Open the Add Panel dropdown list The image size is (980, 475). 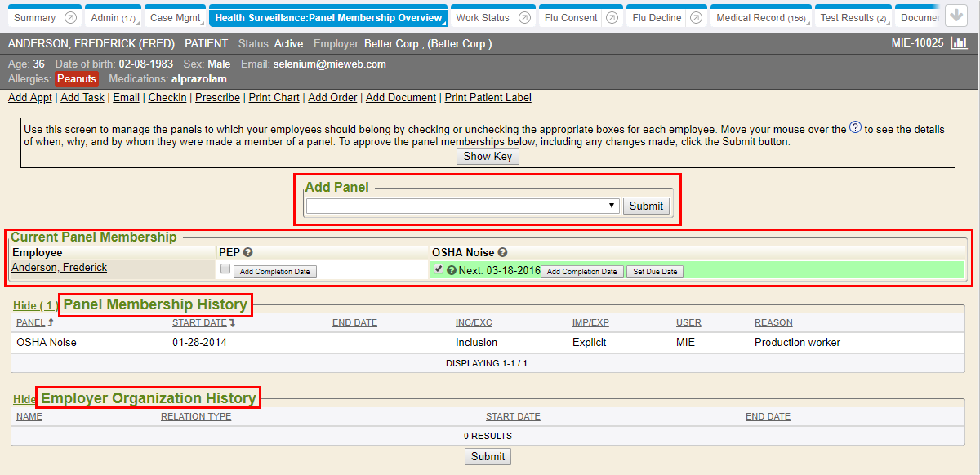tap(462, 206)
